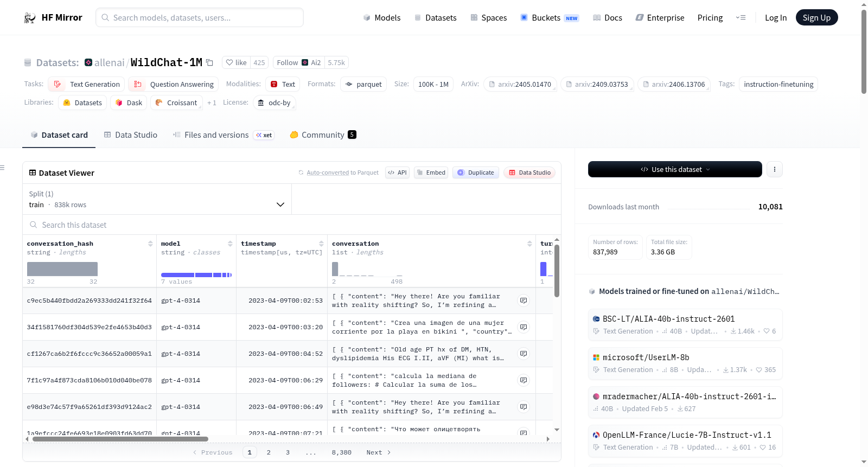868x467 pixels.
Task: Copy dataset name with the copy icon
Action: 209,63
